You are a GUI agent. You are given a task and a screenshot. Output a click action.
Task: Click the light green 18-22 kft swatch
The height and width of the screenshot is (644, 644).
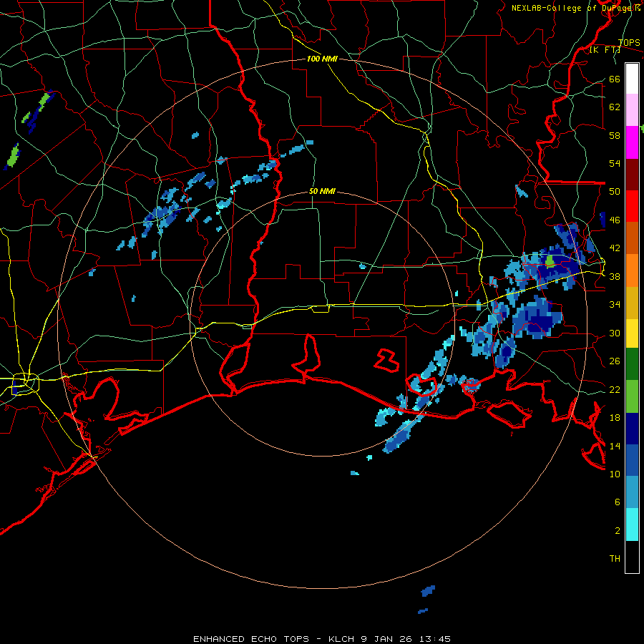coord(632,396)
